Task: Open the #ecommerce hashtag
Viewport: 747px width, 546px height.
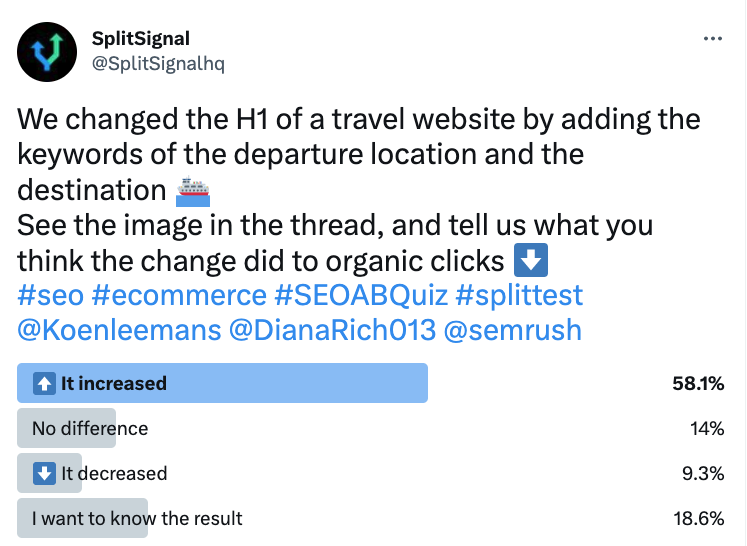Action: (x=179, y=295)
